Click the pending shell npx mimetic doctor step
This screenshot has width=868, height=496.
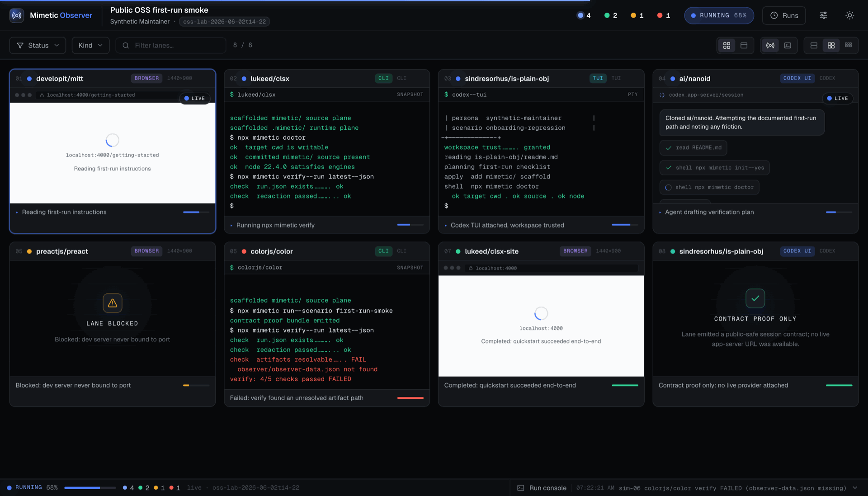coord(709,187)
